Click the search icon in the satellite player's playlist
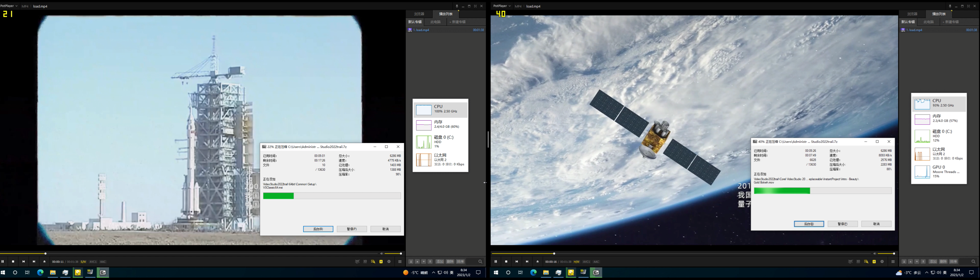The width and height of the screenshot is (980, 280). (973, 262)
